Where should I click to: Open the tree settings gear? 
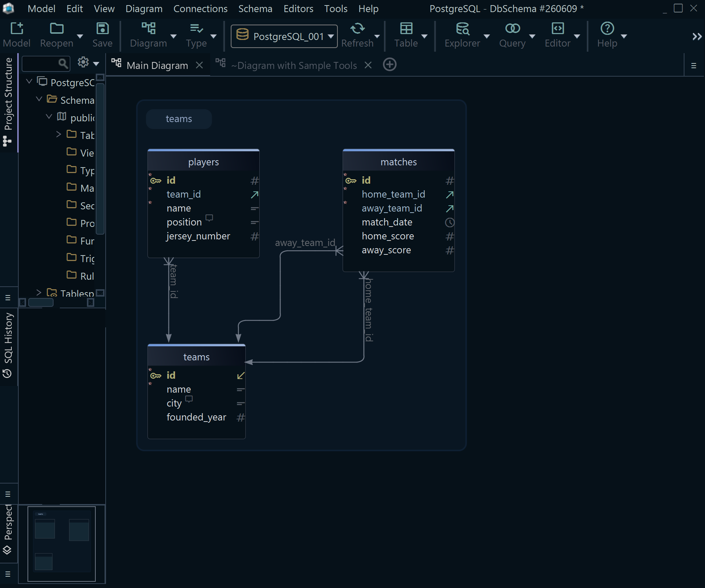[x=83, y=63]
